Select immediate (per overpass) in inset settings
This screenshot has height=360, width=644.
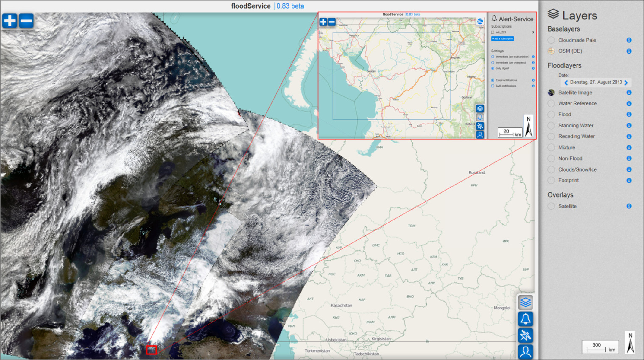(x=493, y=63)
